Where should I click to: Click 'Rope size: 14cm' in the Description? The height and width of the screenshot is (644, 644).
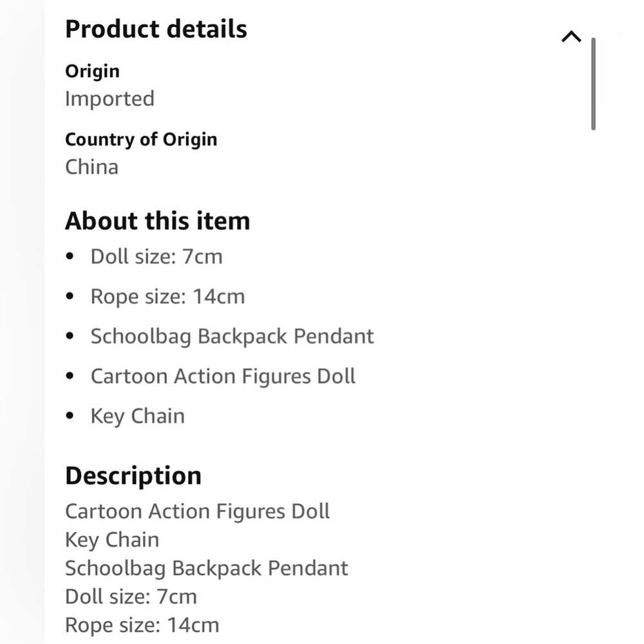click(x=142, y=625)
